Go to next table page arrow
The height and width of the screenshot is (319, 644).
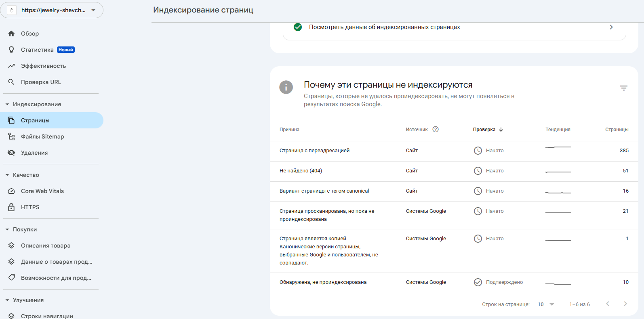[x=625, y=304]
